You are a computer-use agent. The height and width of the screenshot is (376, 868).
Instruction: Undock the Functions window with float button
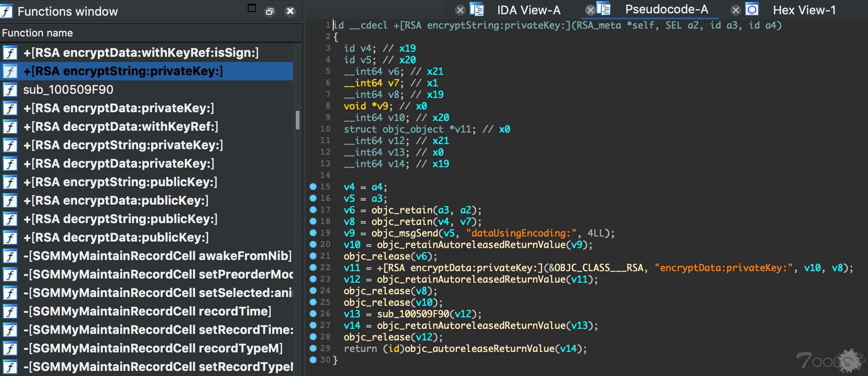point(270,12)
